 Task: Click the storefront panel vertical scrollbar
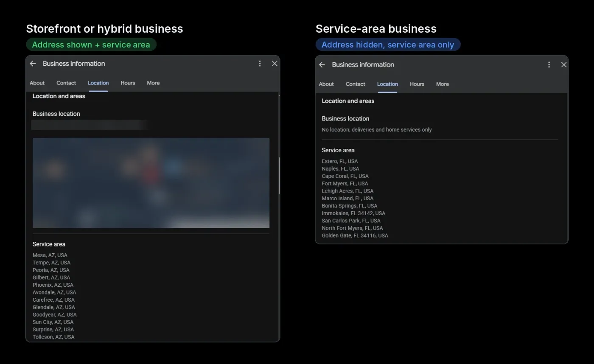coord(279,176)
